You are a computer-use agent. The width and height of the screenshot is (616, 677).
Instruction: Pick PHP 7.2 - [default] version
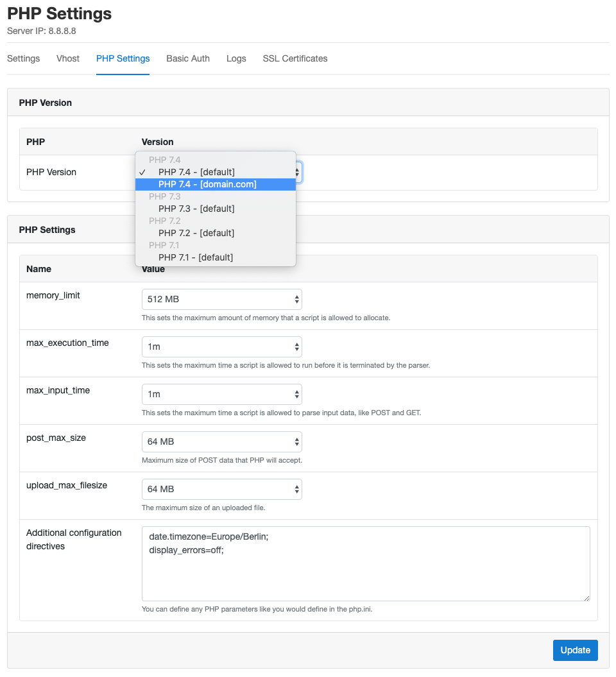(x=216, y=233)
